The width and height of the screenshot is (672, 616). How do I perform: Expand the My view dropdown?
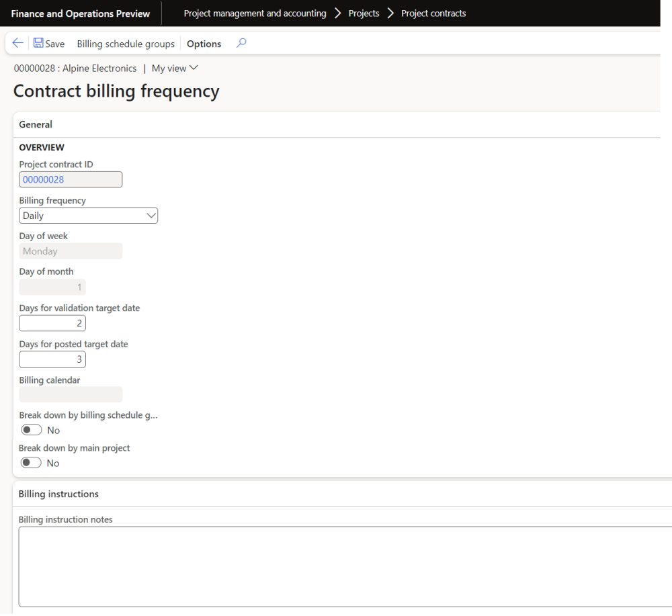[x=175, y=68]
